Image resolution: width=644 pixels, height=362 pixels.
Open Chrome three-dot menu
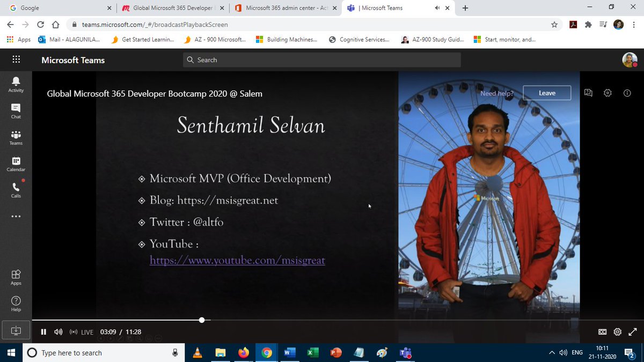pyautogui.click(x=633, y=25)
